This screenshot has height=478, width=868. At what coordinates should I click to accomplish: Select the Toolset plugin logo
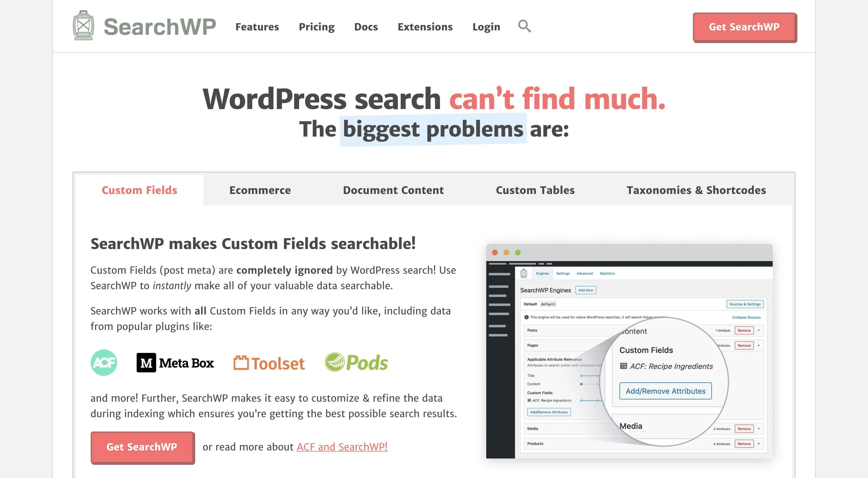coord(269,363)
